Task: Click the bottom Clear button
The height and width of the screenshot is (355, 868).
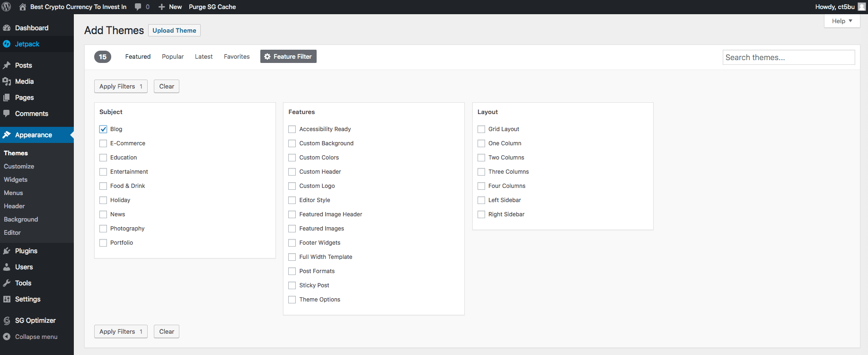Action: pyautogui.click(x=167, y=331)
